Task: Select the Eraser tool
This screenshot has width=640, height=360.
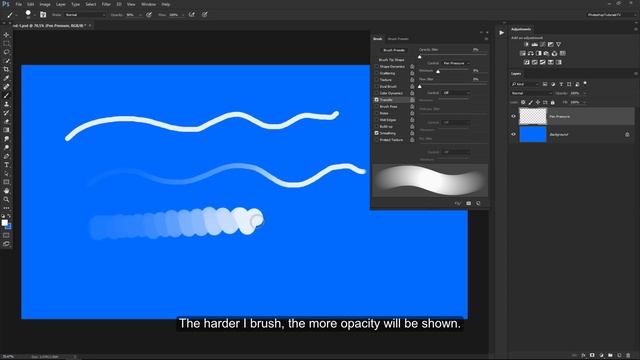Action: (x=6, y=121)
